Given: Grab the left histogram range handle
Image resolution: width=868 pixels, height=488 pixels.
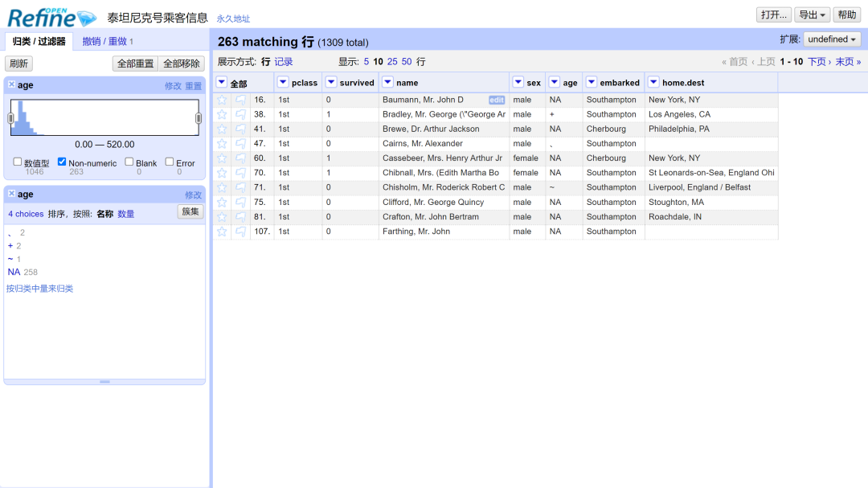Looking at the screenshot, I should click(10, 118).
